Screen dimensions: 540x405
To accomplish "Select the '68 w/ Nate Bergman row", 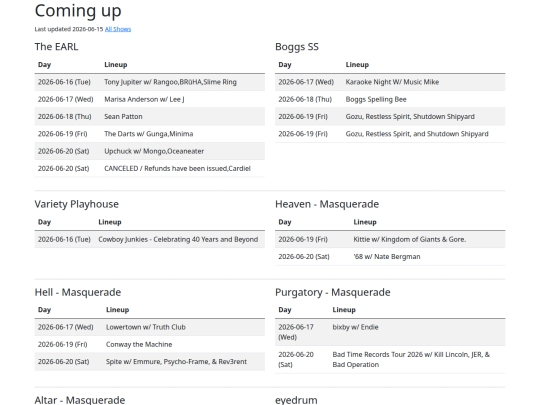I will [x=390, y=257].
